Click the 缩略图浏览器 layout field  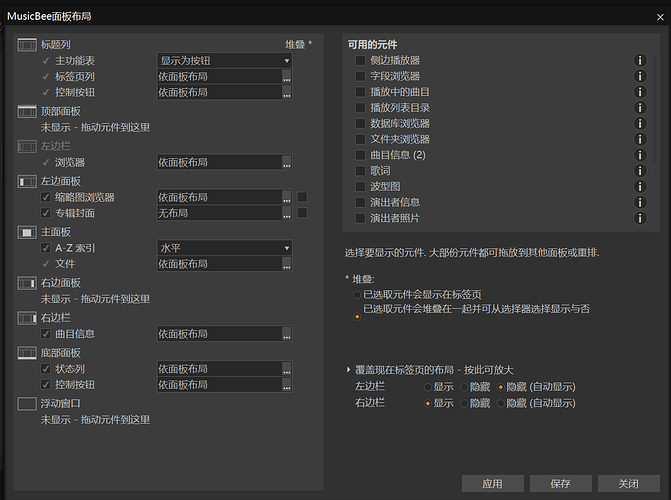tap(218, 197)
